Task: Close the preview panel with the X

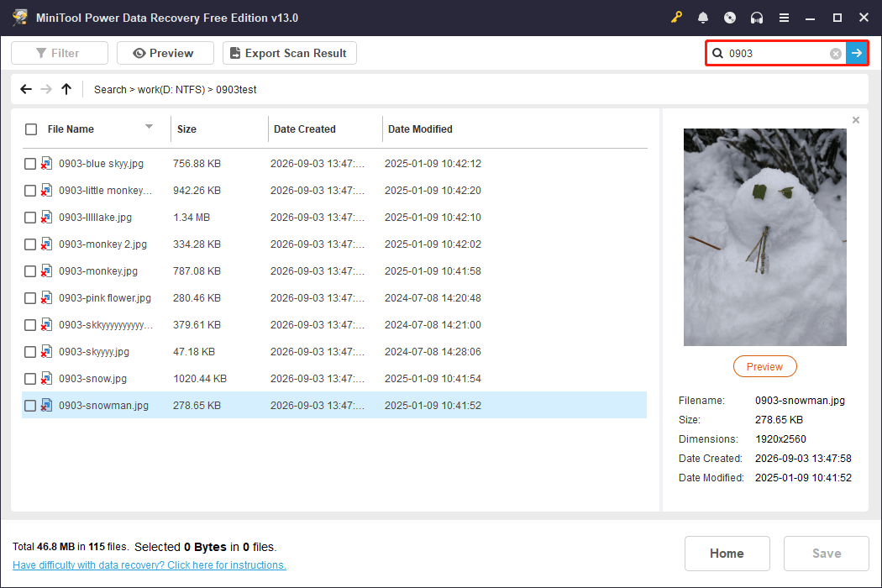Action: 856,120
